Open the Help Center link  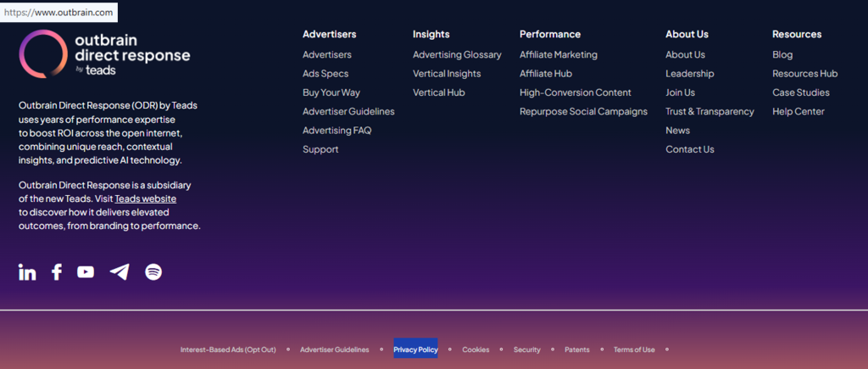pos(798,111)
